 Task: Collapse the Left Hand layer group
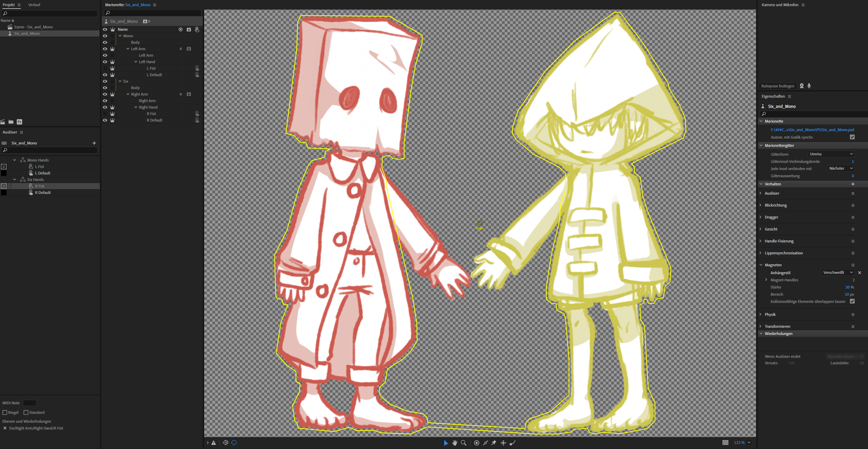[136, 61]
